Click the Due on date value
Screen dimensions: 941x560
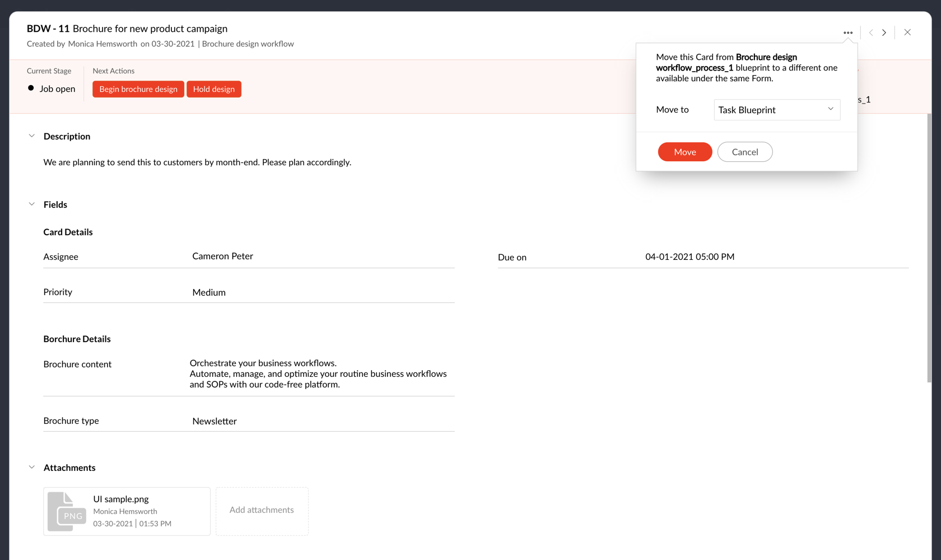[x=690, y=256]
